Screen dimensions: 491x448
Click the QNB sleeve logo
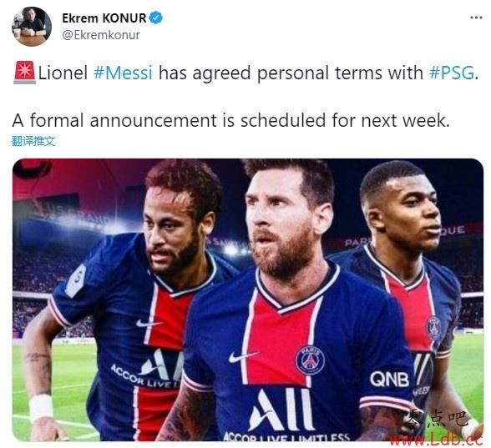coord(389,379)
